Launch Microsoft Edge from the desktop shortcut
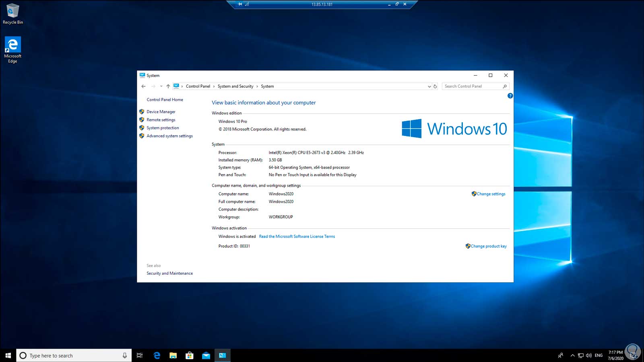644x362 pixels. 12,50
